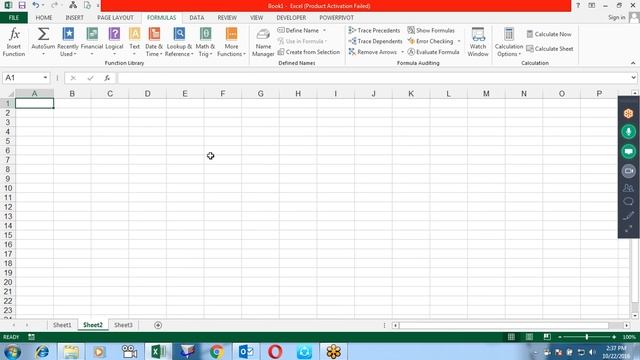Select the Sheet3 tab
This screenshot has width=640, height=360.
pos(123,325)
